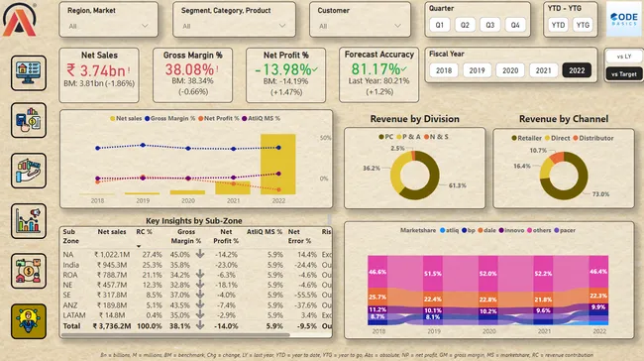The width and height of the screenshot is (644, 361).
Task: Toggle the YTG filter
Action: [583, 25]
